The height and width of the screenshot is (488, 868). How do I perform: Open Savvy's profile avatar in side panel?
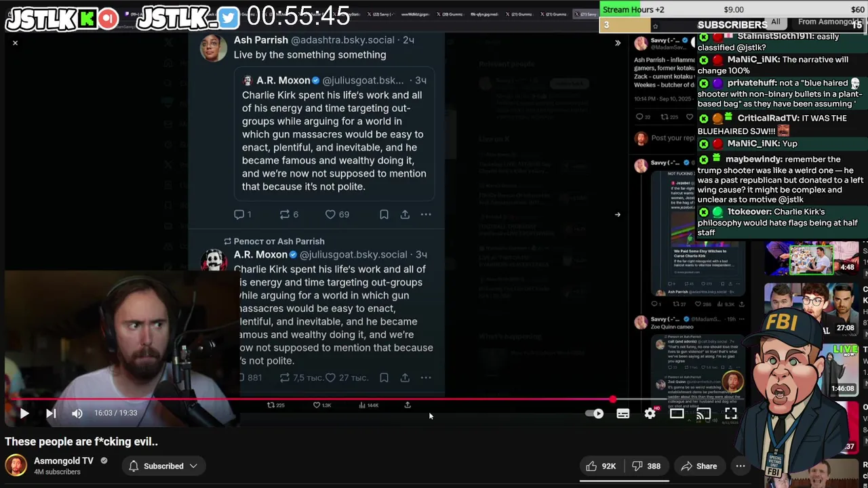tap(641, 44)
